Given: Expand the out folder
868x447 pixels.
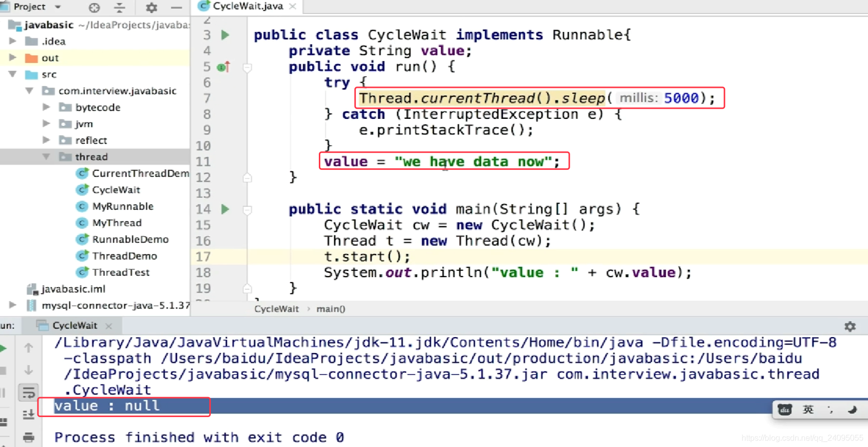Looking at the screenshot, I should (13, 57).
